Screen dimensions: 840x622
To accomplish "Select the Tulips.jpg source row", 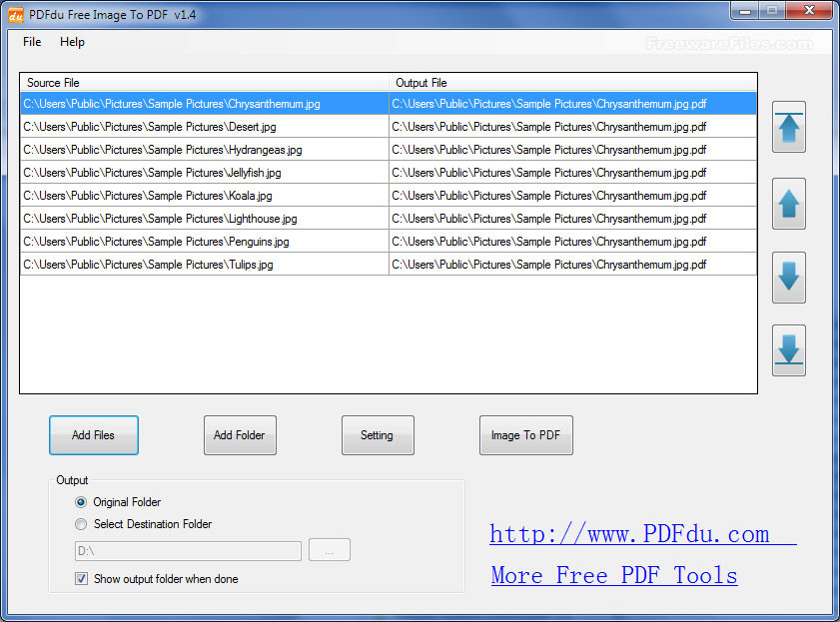I will (x=204, y=265).
